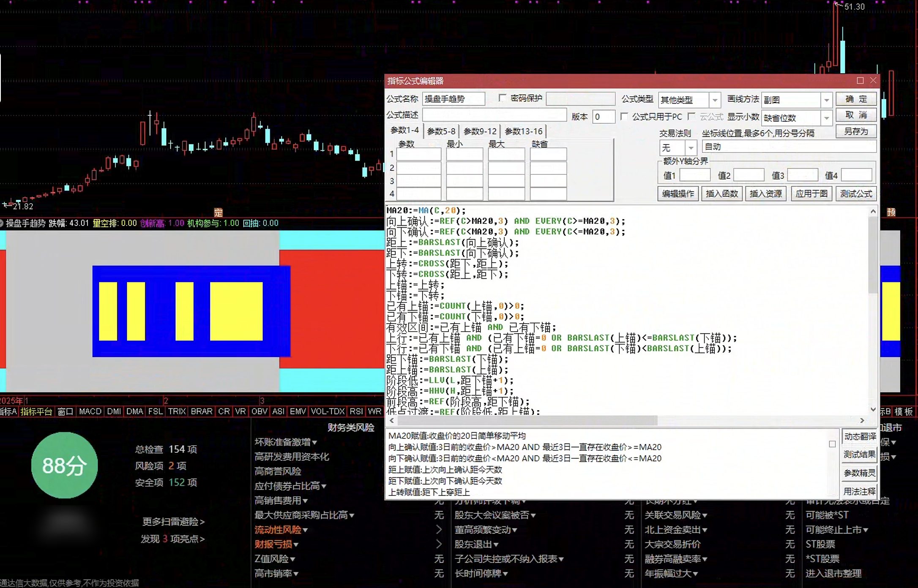Click the code editor scroll-down arrow
The width and height of the screenshot is (918, 588).
[873, 409]
